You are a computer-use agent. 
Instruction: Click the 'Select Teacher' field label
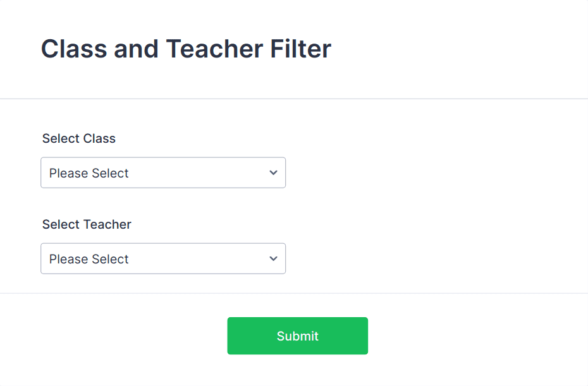pos(87,224)
